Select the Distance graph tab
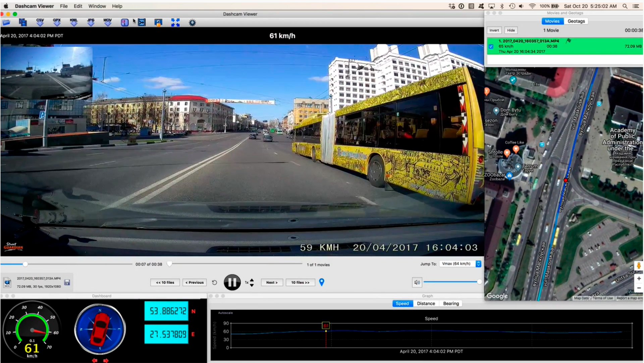Viewport: 644px width, 363px height. (x=426, y=303)
